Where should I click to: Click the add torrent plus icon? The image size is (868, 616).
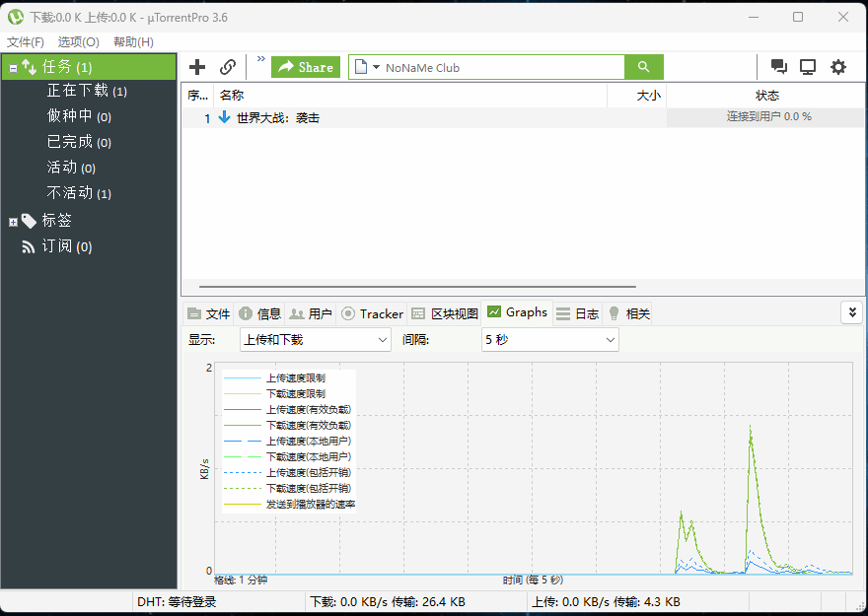click(197, 67)
